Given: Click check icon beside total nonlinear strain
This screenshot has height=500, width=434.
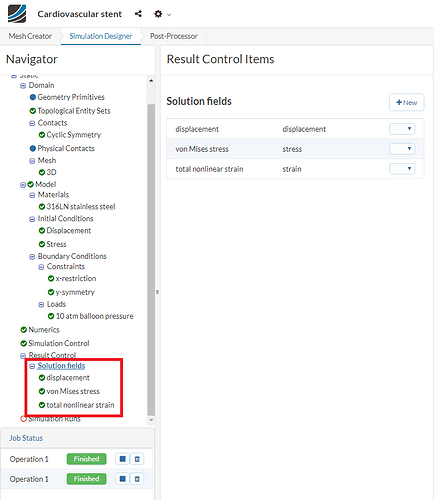Looking at the screenshot, I should [x=42, y=405].
